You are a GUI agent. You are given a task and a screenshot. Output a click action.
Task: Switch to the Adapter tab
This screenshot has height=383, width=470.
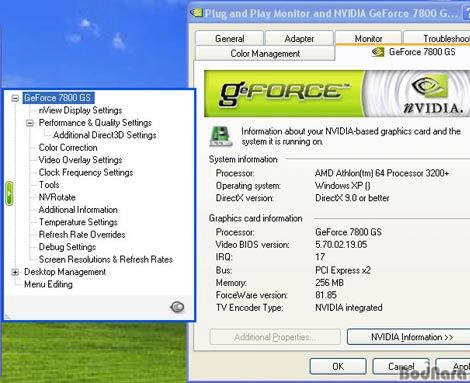click(299, 39)
